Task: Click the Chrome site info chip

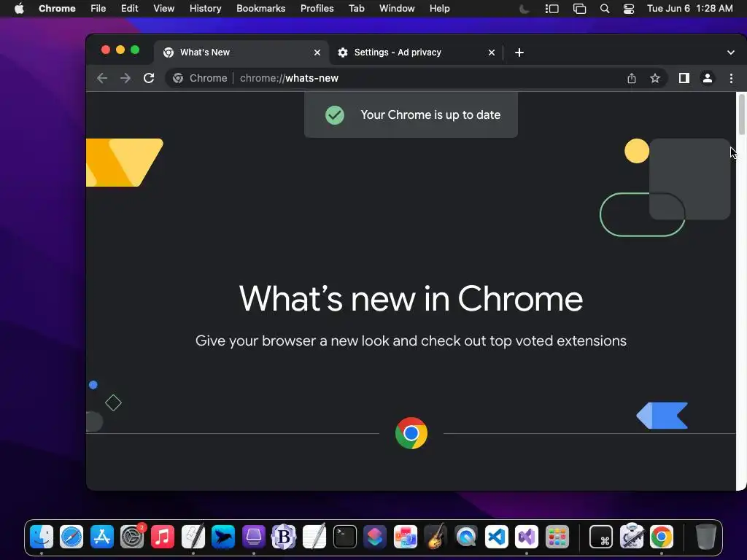Action: (200, 78)
